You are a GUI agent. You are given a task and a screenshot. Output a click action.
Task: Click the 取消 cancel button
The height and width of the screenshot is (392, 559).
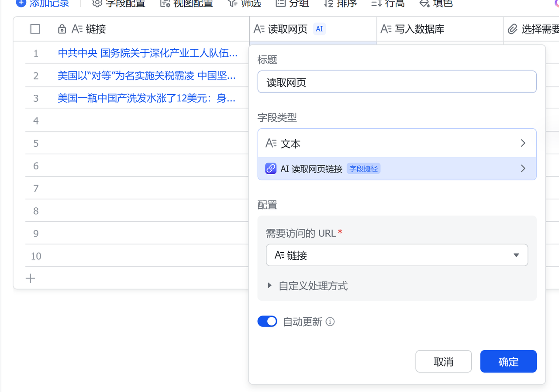point(443,361)
